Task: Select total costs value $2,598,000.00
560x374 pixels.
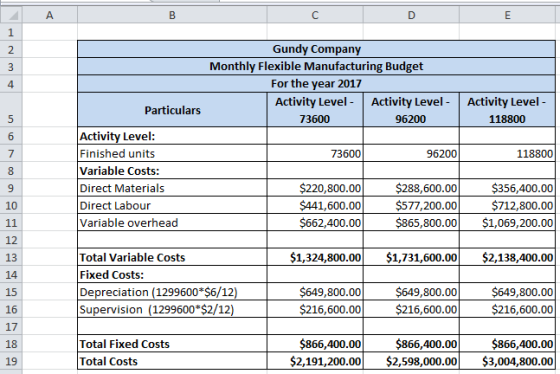Action: [411, 361]
